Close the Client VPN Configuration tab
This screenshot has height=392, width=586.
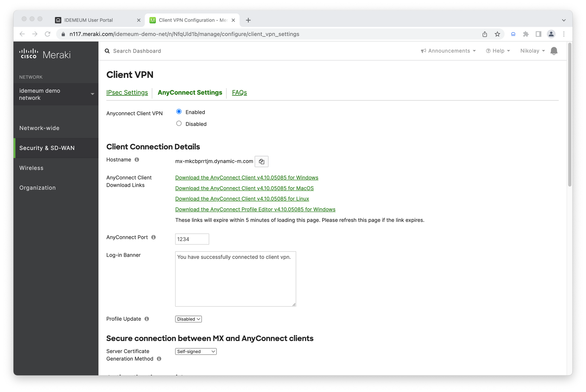coord(233,20)
